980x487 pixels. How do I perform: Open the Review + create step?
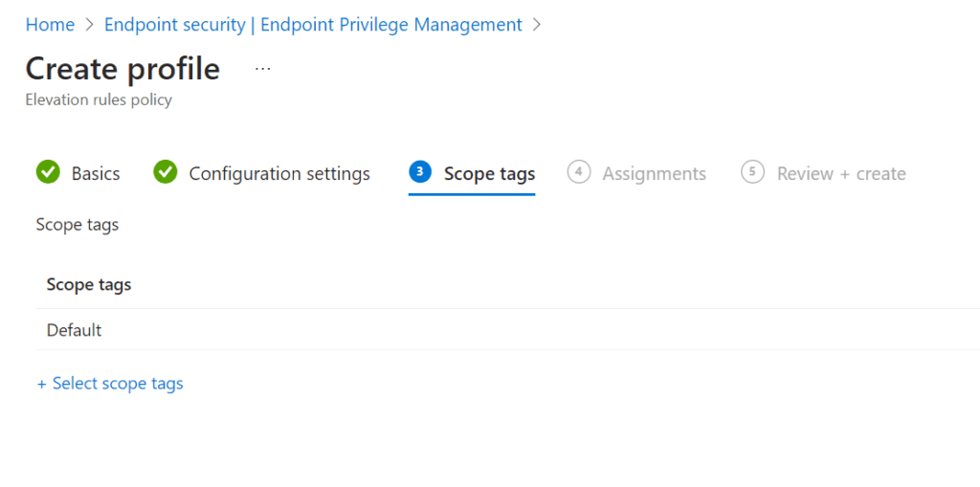click(841, 174)
